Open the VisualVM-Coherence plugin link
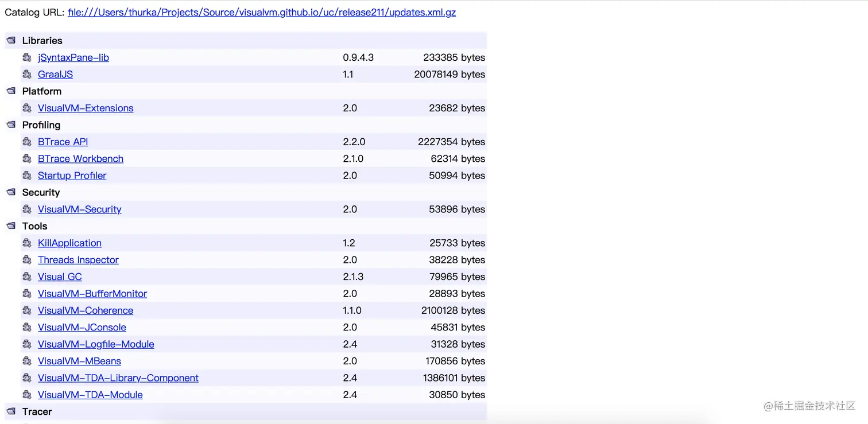The width and height of the screenshot is (868, 424). coord(86,310)
